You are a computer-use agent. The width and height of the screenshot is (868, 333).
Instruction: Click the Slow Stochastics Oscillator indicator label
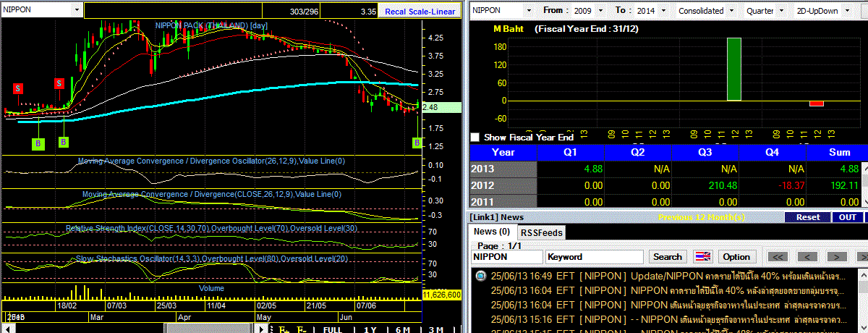point(212,259)
